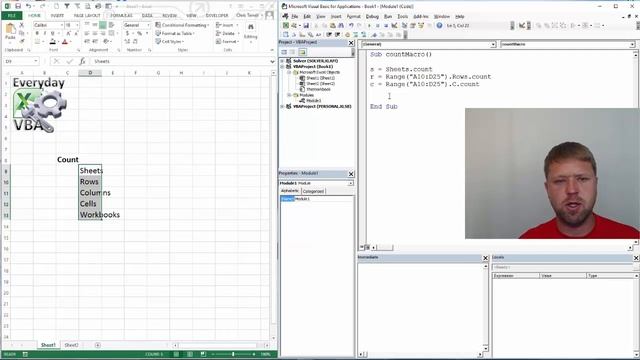Switch to the DEVELOPER ribbon tab
640x360 pixels.
coord(217,16)
